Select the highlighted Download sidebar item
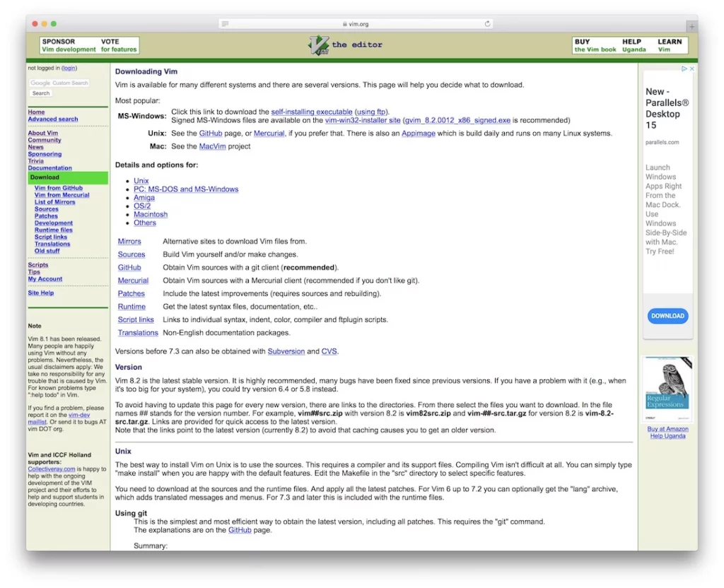 [68, 177]
